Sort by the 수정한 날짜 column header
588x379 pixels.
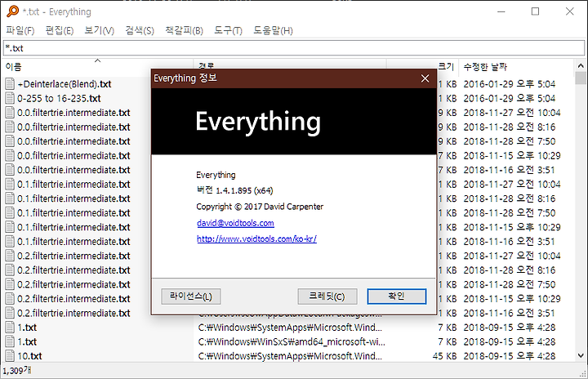pos(515,67)
